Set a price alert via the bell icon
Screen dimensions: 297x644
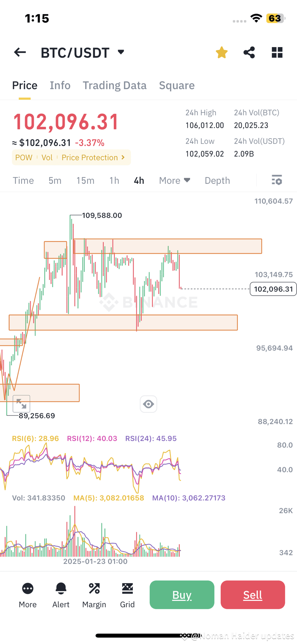[61, 594]
